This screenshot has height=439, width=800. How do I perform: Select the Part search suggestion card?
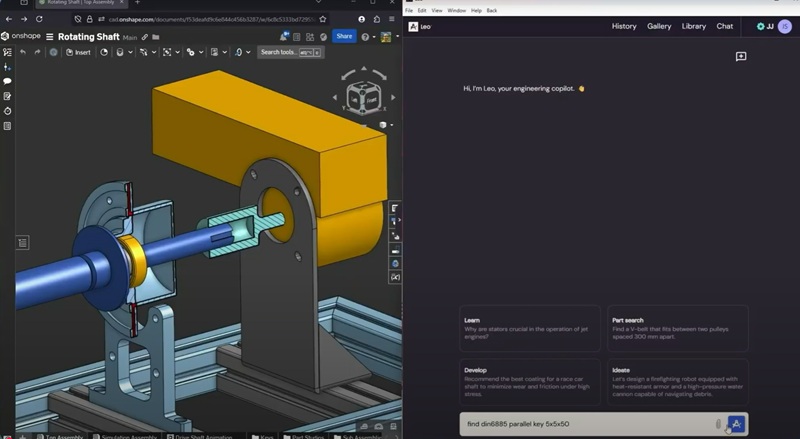(676, 328)
